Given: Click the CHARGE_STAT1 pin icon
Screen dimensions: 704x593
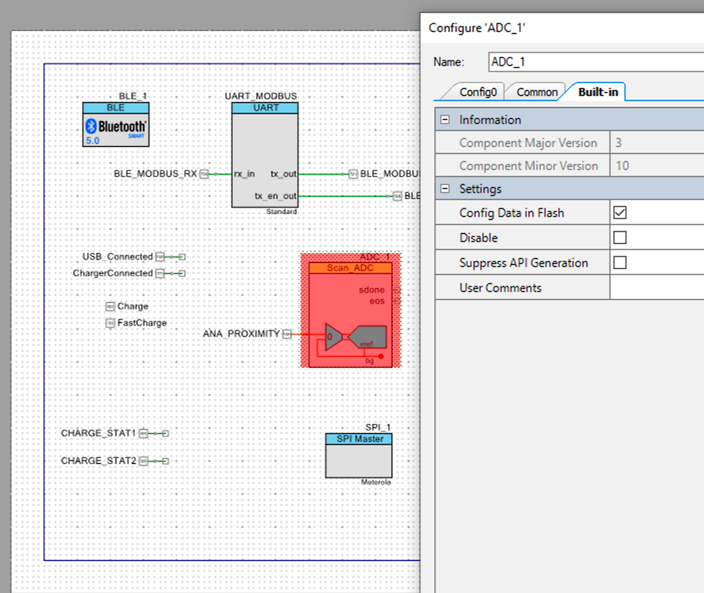Looking at the screenshot, I should tap(143, 433).
